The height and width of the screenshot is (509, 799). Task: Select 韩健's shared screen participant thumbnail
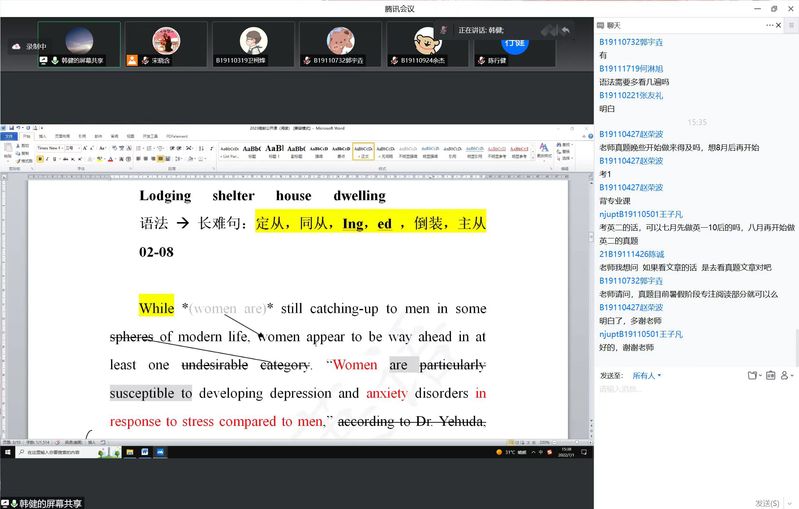(x=79, y=44)
